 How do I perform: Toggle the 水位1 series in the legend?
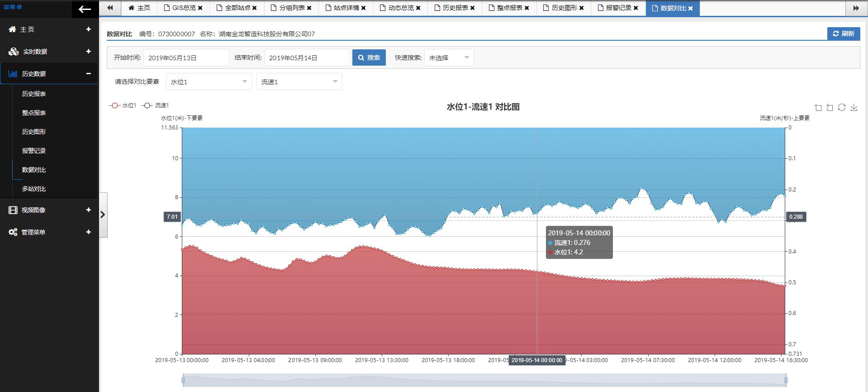point(123,105)
